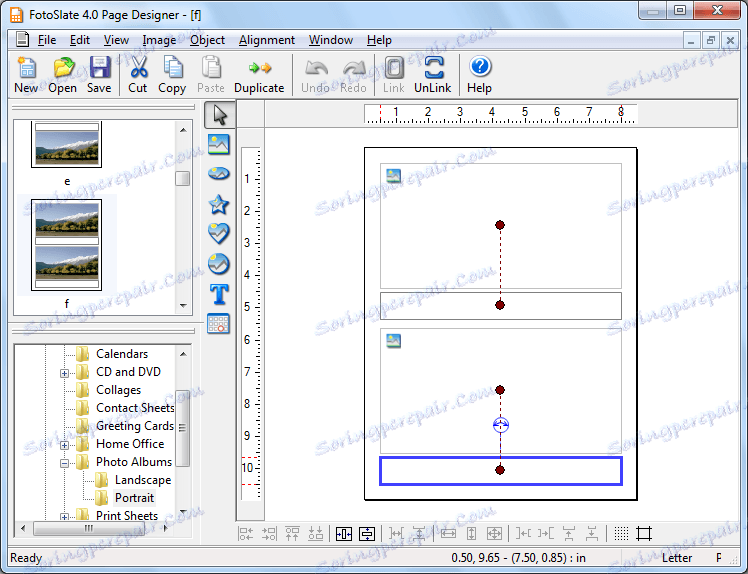Select the arrow pointer tool

coord(219,115)
